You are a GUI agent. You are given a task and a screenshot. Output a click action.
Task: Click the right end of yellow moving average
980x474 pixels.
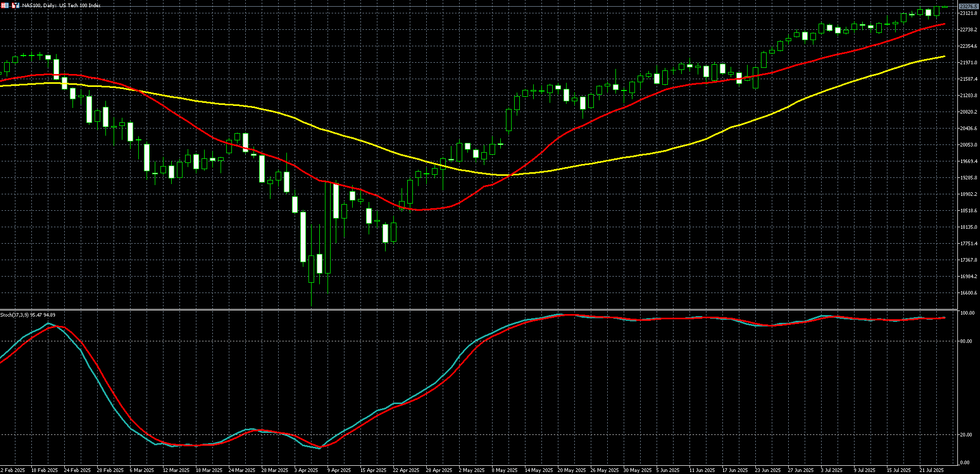[x=945, y=57]
